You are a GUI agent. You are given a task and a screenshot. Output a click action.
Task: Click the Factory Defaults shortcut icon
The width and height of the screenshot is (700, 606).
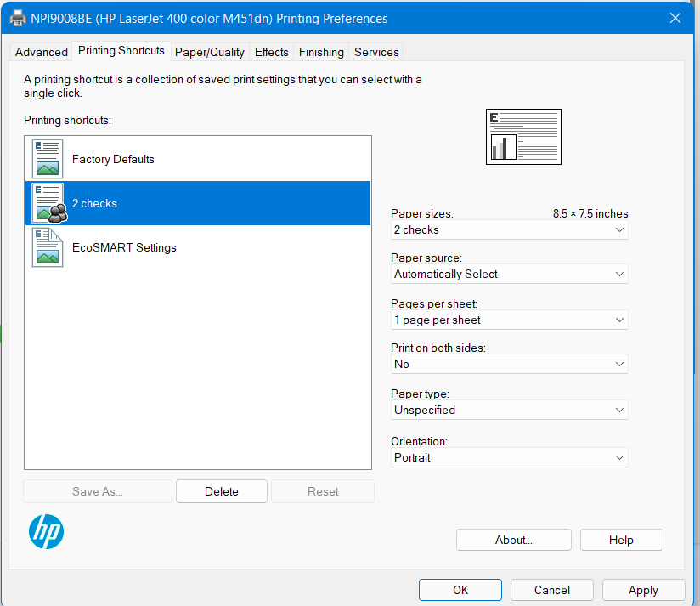[x=48, y=159]
